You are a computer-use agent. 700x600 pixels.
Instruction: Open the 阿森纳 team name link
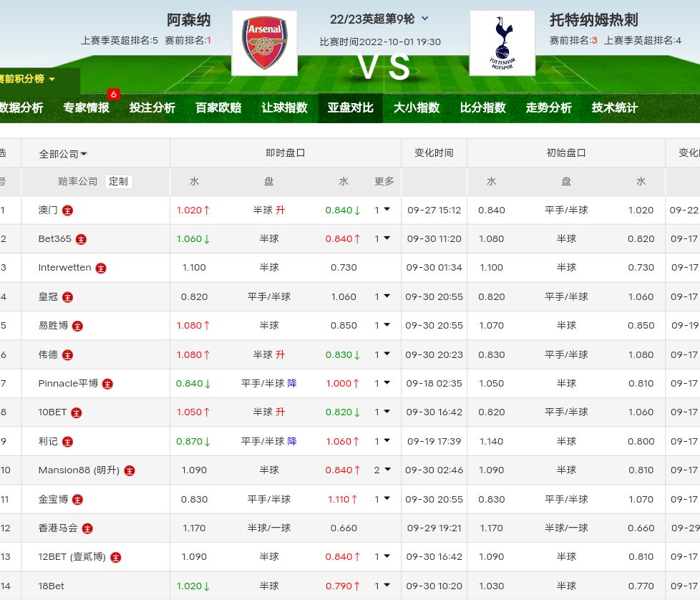[188, 20]
